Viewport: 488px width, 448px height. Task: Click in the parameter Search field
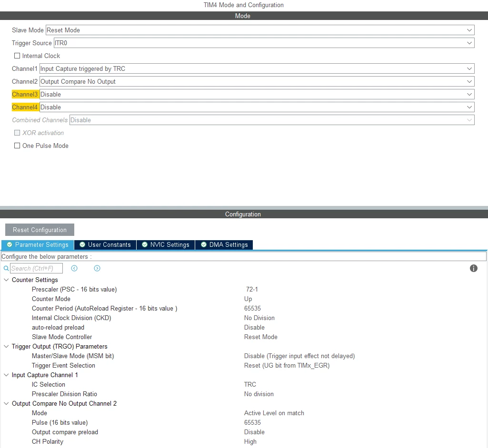pyautogui.click(x=36, y=268)
